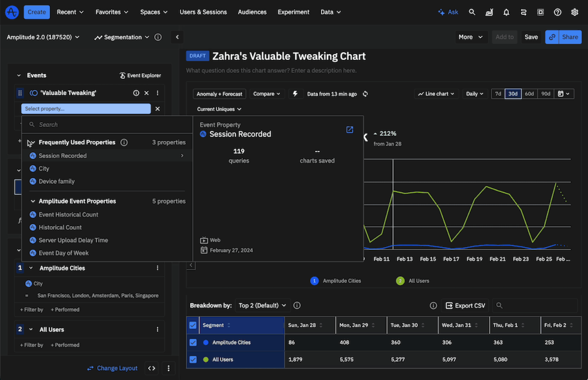The width and height of the screenshot is (588, 380).
Task: Click the embed code brackets icon
Action: (151, 368)
